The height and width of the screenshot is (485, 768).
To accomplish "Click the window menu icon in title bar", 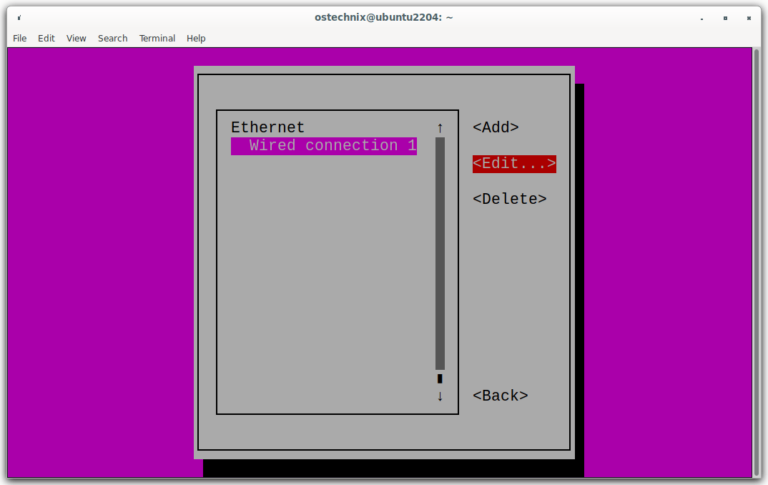I will point(19,17).
